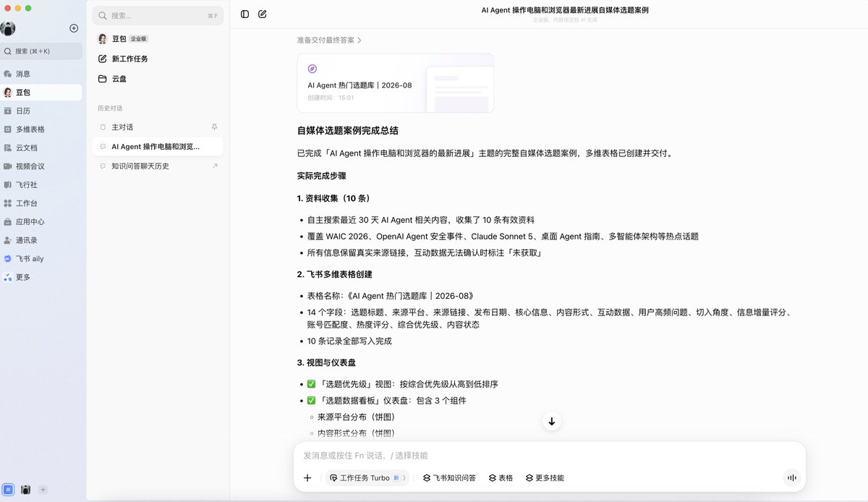Click the 历史对话 section label
Screen dimensions: 868x502
point(110,109)
